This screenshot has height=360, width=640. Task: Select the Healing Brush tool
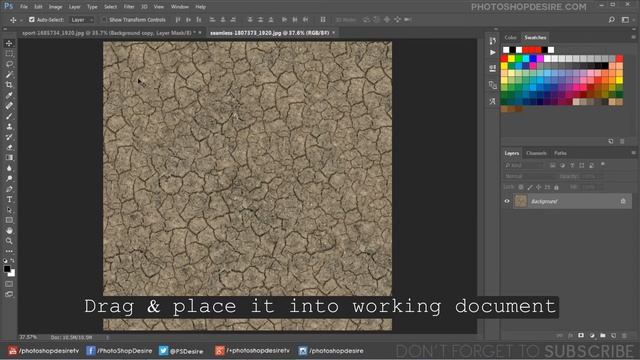9,106
